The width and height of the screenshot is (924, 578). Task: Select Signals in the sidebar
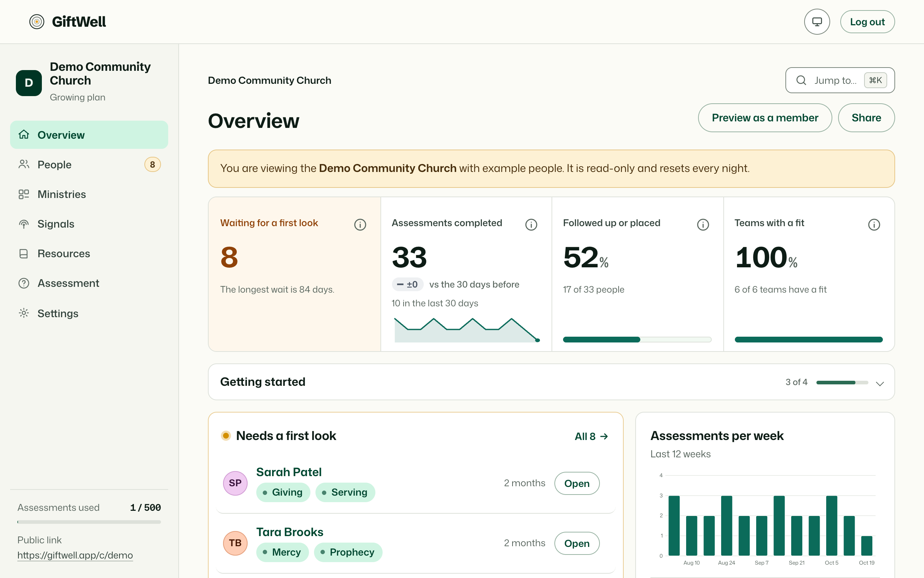(89, 224)
